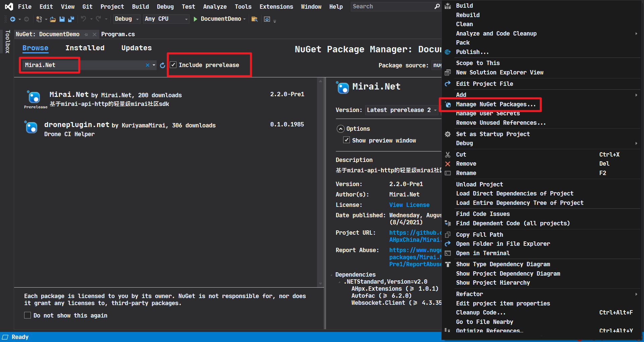Start DocumentDemo with the green play icon
The width and height of the screenshot is (644, 342).
click(196, 19)
